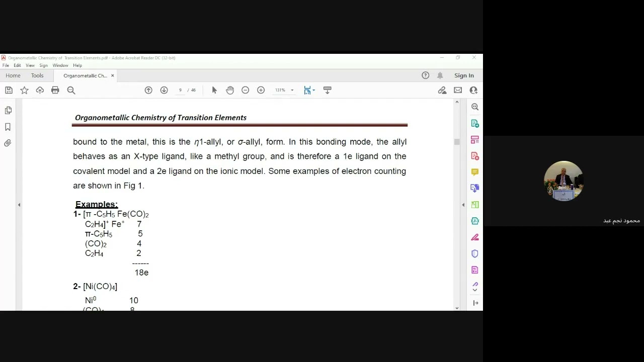Switch to the Tools tab

(x=37, y=75)
